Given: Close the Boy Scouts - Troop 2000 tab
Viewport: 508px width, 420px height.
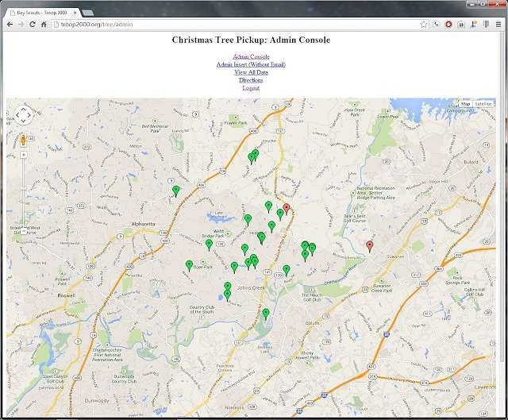Looking at the screenshot, I should 75,13.
